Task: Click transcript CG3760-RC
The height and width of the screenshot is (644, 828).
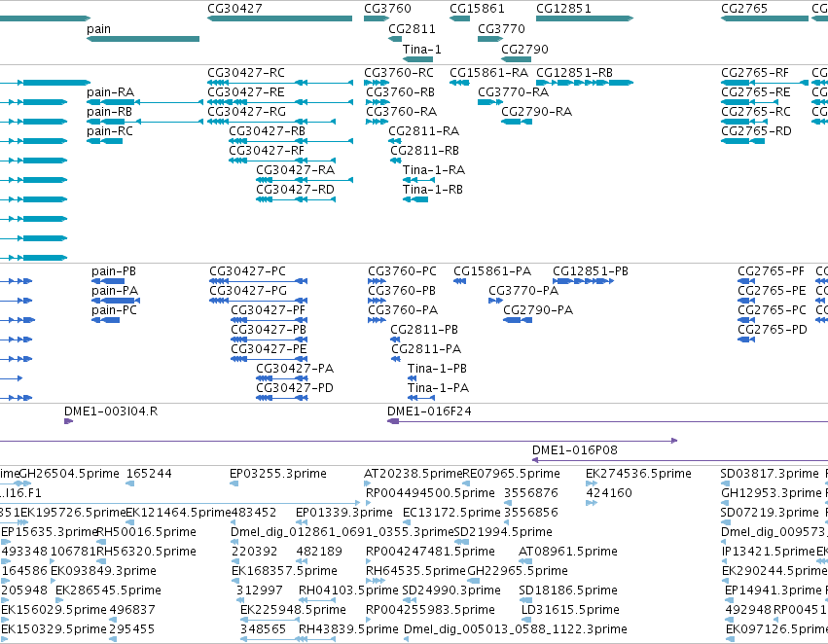Action: [x=399, y=73]
